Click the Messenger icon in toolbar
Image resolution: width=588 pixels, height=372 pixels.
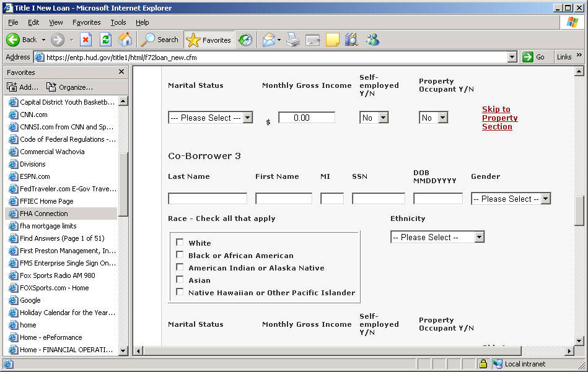[372, 40]
